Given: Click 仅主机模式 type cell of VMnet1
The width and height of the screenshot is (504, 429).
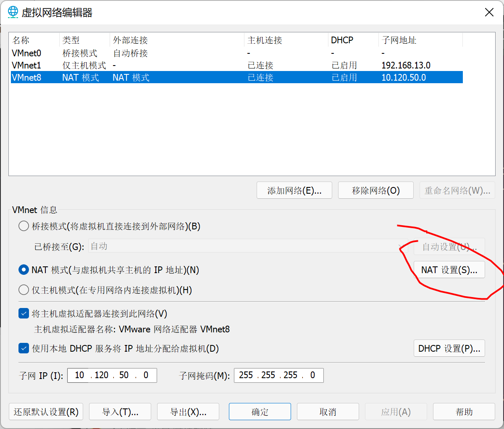Looking at the screenshot, I should [84, 66].
